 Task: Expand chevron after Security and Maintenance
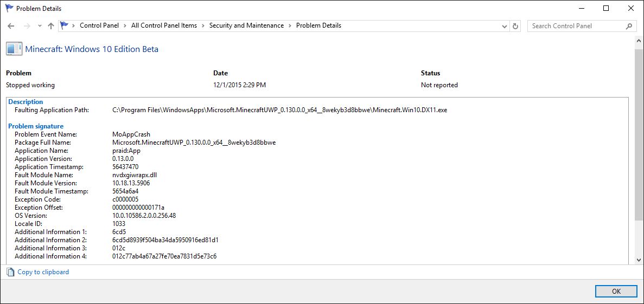(x=290, y=25)
